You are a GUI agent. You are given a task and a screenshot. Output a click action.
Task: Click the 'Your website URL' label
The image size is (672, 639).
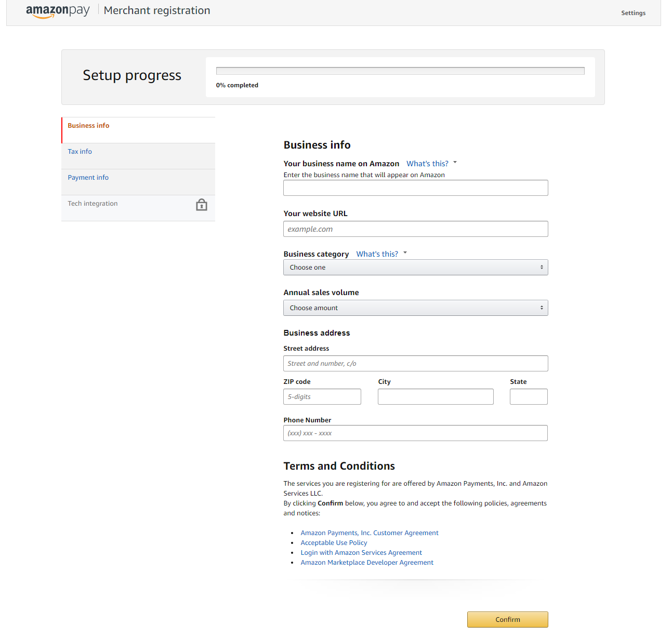[315, 214]
